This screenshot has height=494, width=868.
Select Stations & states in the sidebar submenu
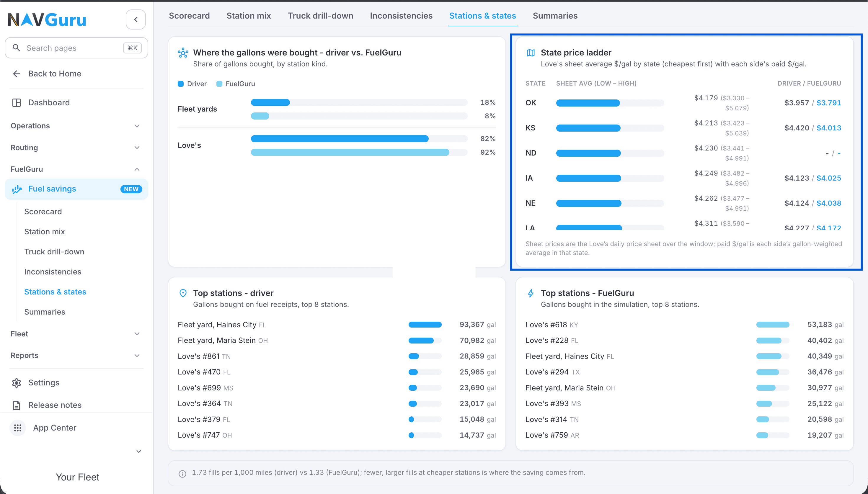tap(55, 292)
